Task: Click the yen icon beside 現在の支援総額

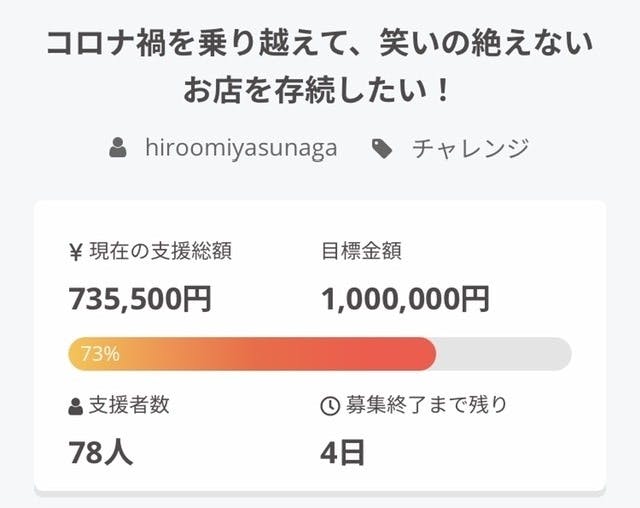Action: click(76, 250)
